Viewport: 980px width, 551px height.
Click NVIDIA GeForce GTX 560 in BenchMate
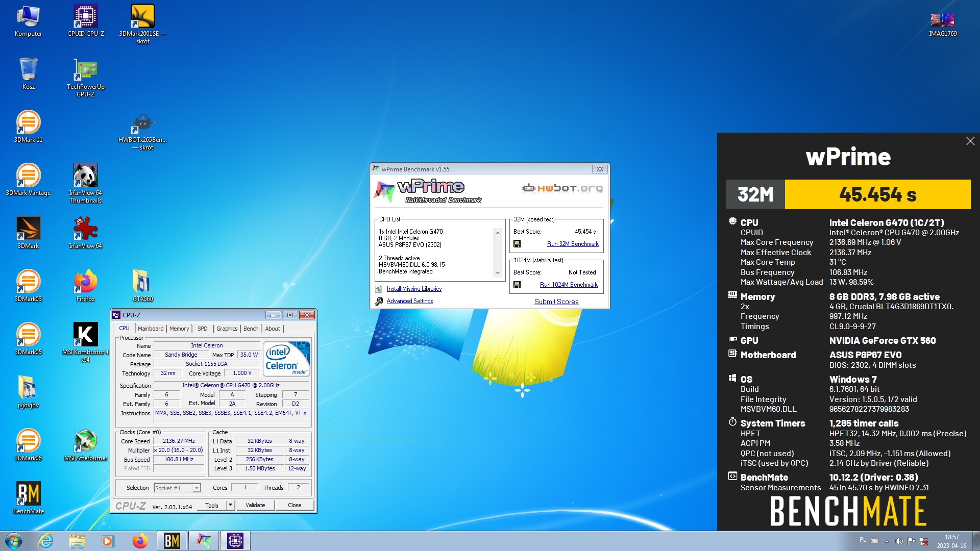point(882,340)
